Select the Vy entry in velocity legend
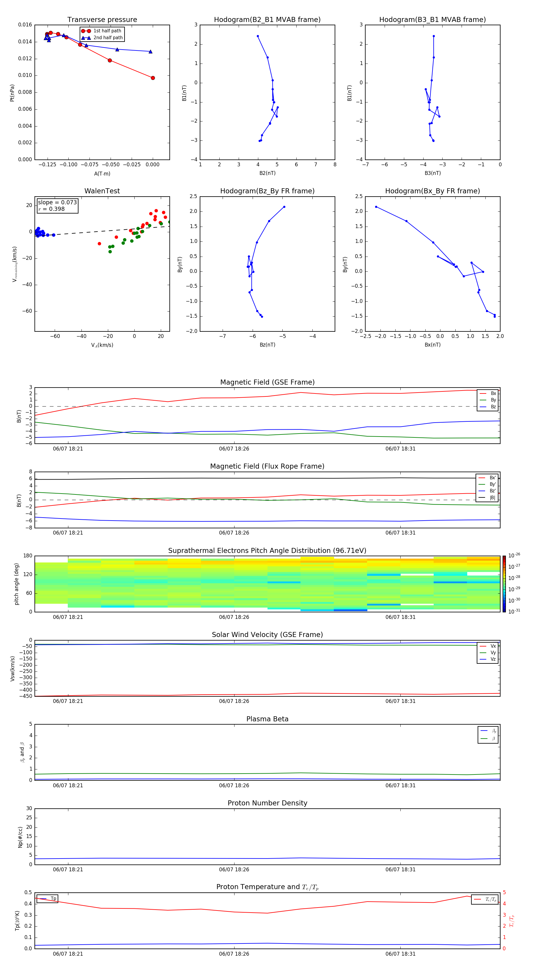Viewport: 535px width, 980px height. click(488, 652)
